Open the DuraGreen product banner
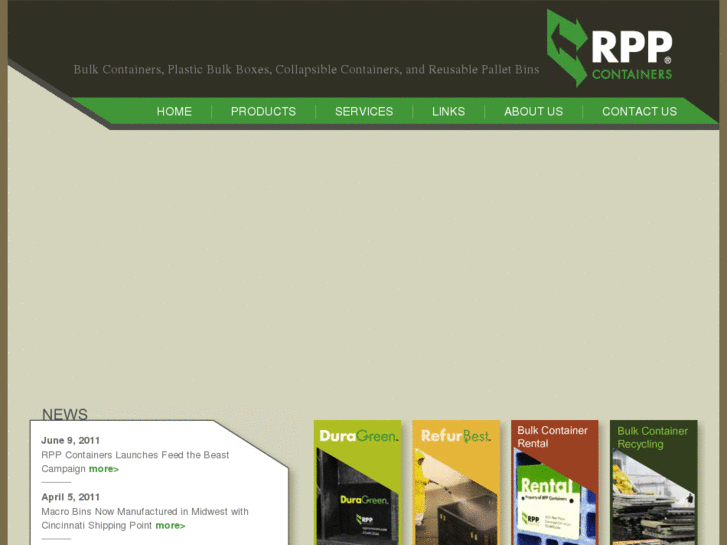727x545 pixels. point(357,482)
